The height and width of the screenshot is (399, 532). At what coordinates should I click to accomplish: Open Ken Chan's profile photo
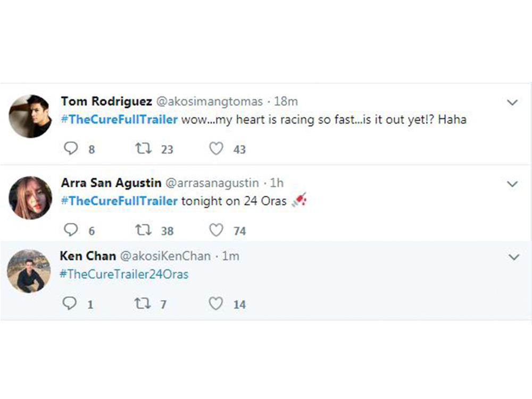[29, 271]
